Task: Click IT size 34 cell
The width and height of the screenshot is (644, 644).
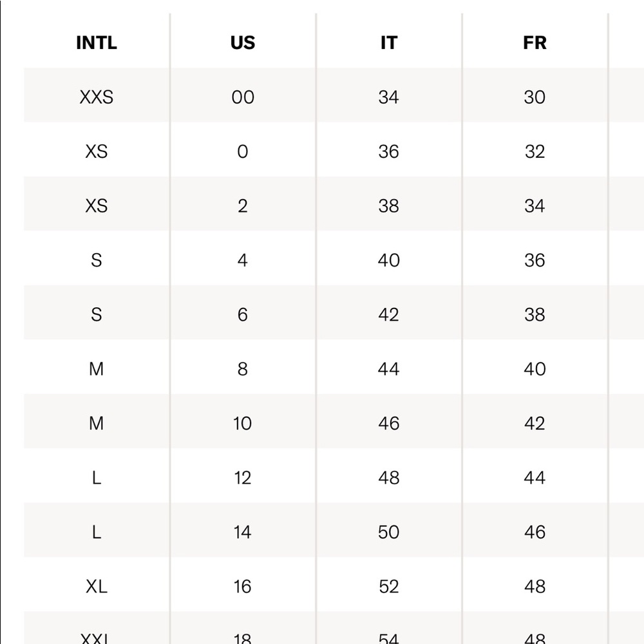Action: click(x=388, y=97)
